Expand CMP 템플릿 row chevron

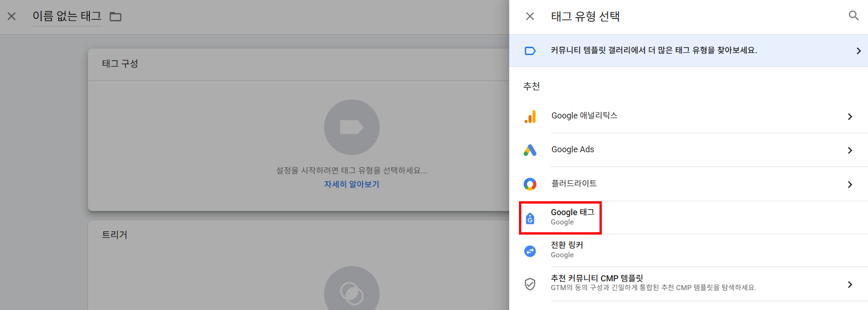tap(850, 285)
